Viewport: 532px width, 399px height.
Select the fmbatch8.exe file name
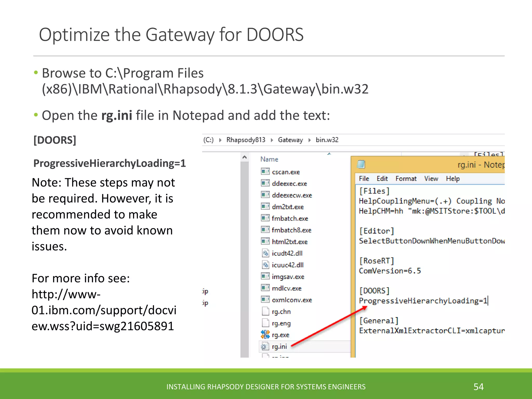pyautogui.click(x=291, y=230)
